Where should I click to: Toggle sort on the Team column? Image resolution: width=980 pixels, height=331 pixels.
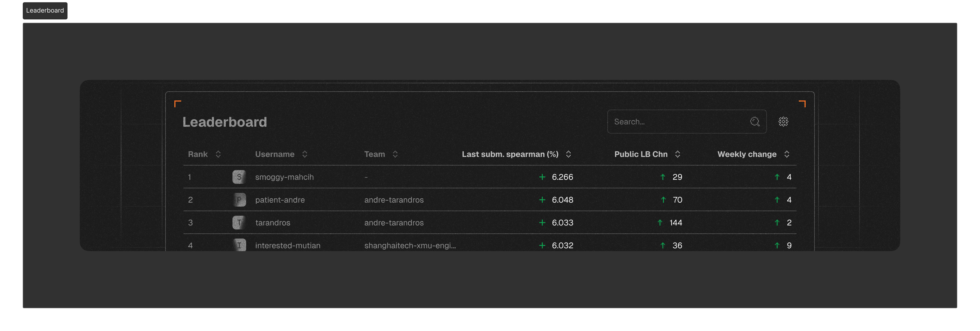click(395, 154)
